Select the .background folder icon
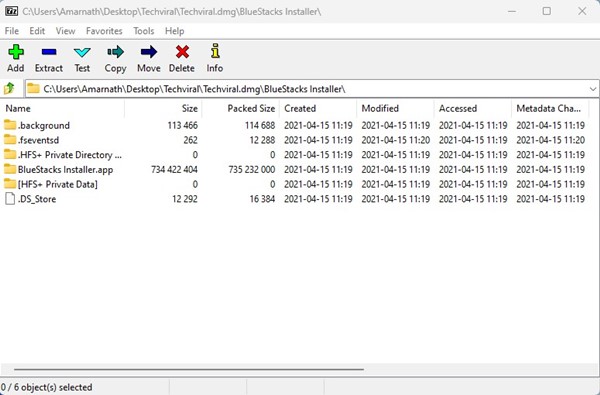This screenshot has width=600, height=395. tap(10, 125)
